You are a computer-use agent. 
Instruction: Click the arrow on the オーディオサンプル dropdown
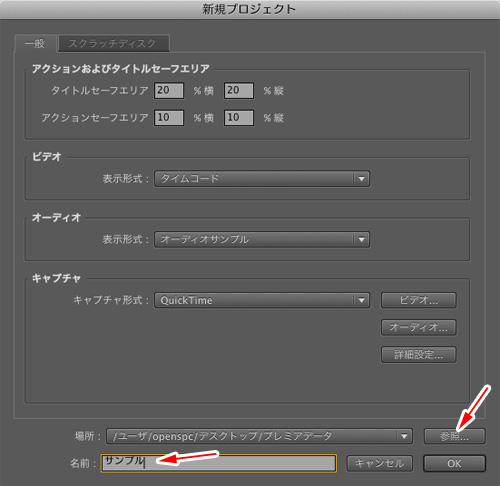pos(362,240)
